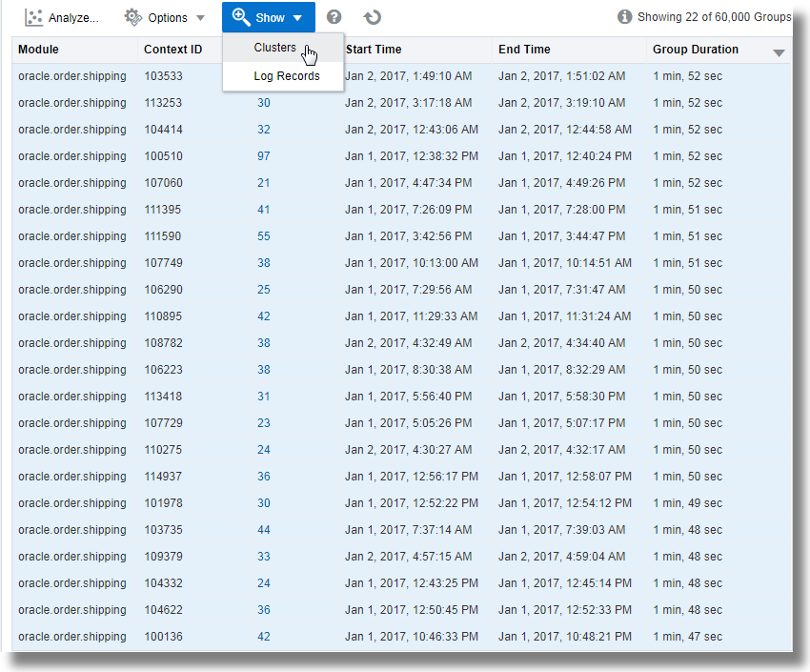Screen dimensions: 810x672
Task: Choose Log Records from the Show menu
Action: coord(287,75)
